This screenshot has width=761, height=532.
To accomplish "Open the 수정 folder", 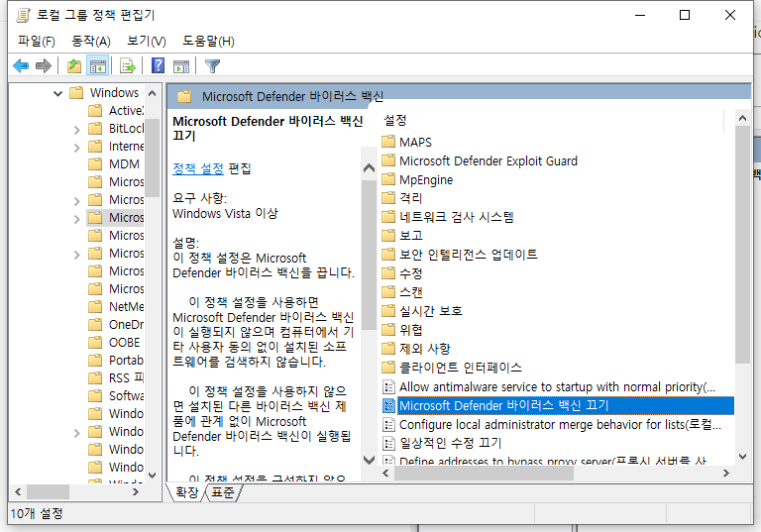I will 402,273.
